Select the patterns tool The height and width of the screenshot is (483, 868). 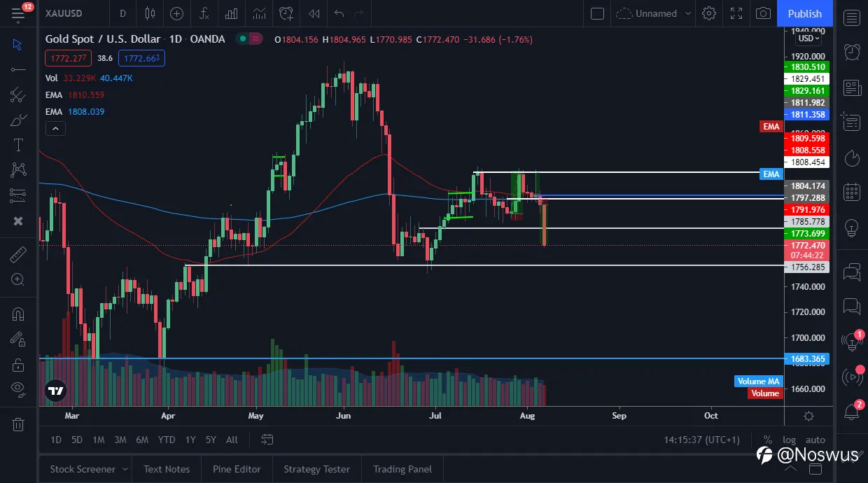coord(18,169)
